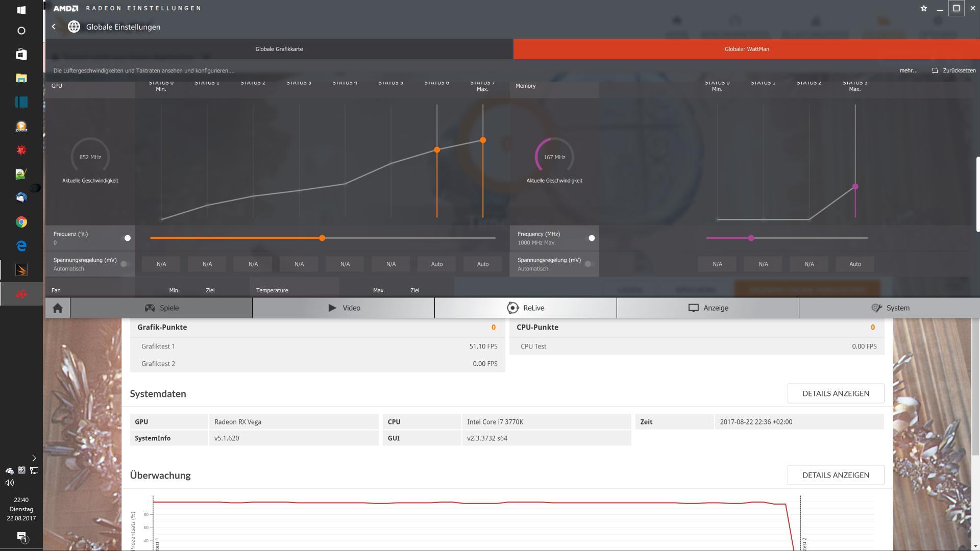
Task: Select Memory Status 3 Max curve point
Action: click(855, 187)
